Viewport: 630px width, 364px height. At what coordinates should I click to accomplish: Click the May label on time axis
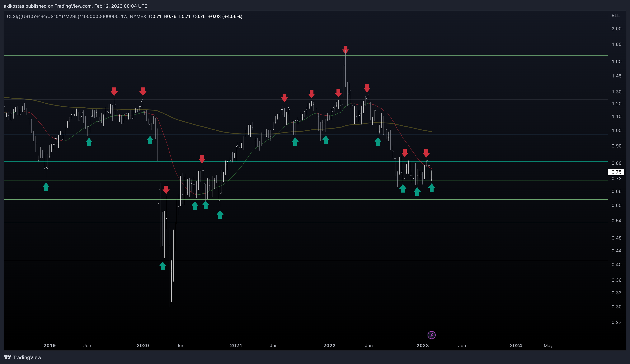click(x=548, y=346)
